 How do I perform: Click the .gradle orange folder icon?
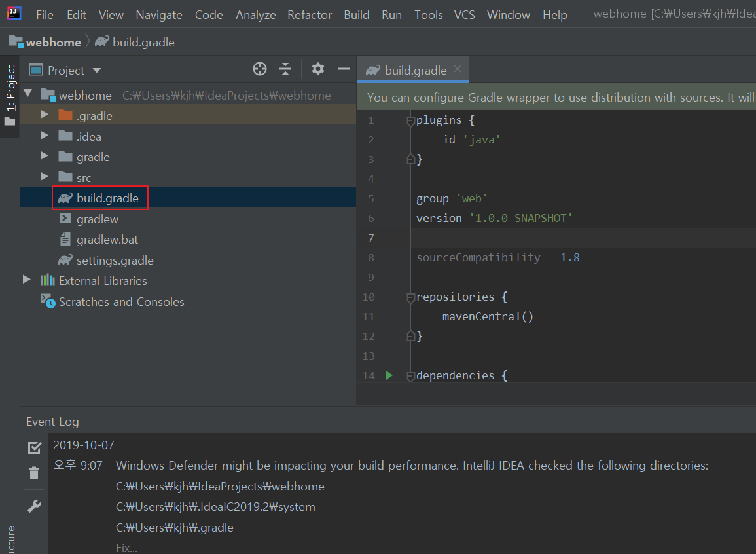click(x=65, y=116)
